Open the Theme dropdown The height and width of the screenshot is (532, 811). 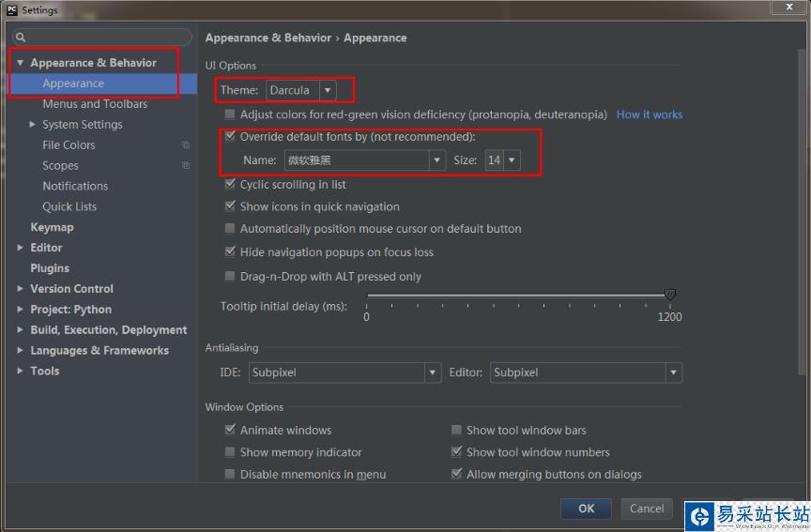(328, 90)
